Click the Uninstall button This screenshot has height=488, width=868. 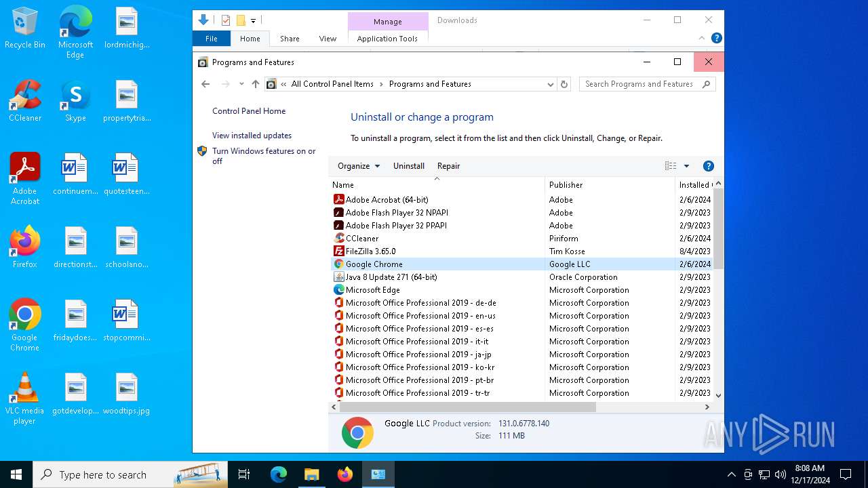[409, 166]
